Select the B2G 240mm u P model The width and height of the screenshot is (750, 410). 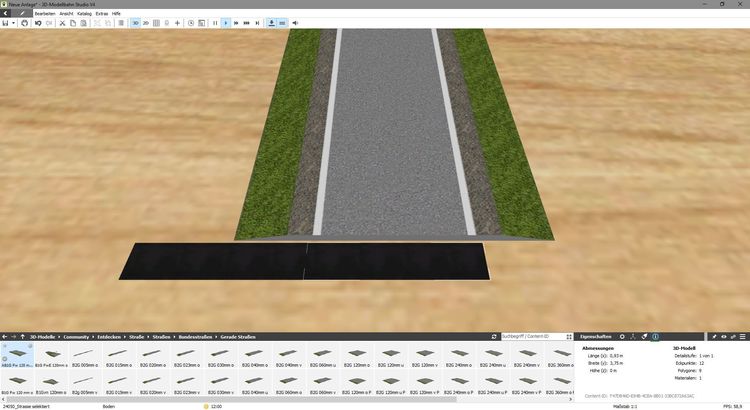point(493,383)
